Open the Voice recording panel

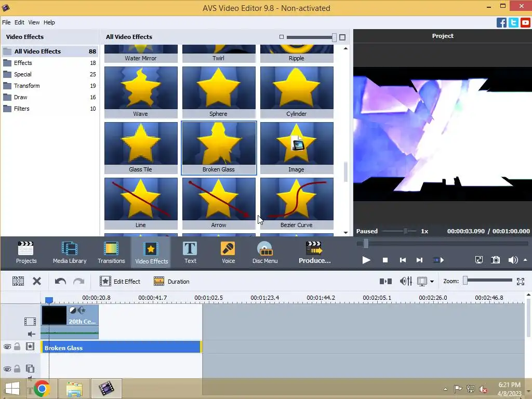point(228,252)
